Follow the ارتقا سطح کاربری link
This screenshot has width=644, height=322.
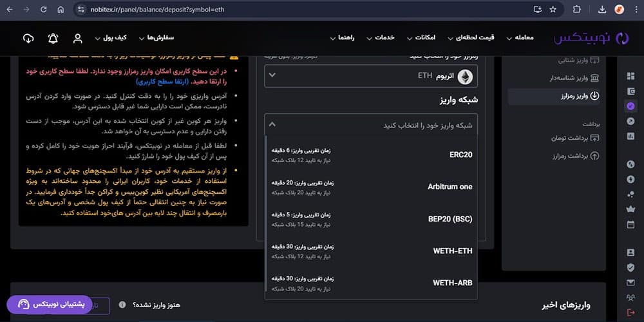(x=162, y=81)
